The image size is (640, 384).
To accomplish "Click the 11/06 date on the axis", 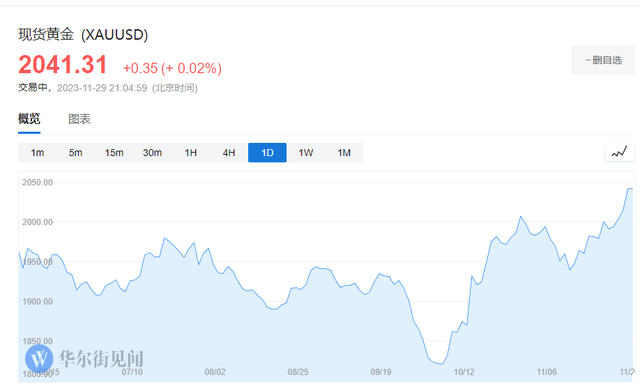I will coord(547,372).
